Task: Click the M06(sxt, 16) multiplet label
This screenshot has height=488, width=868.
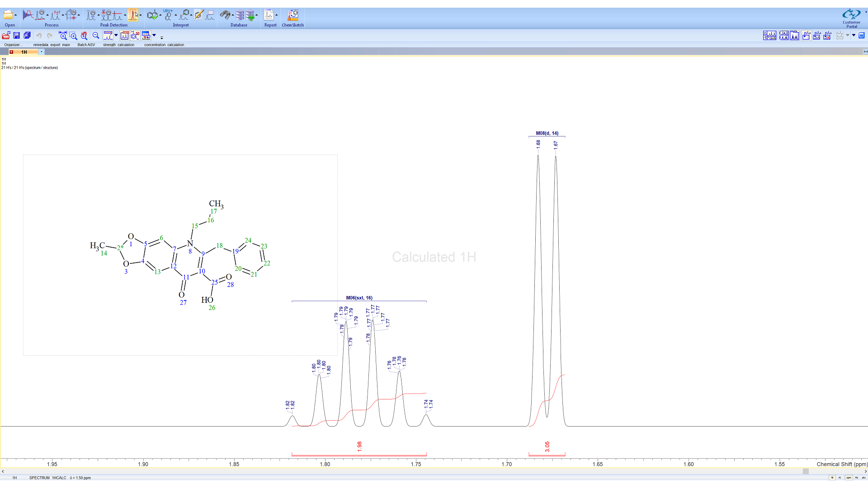Action: (x=359, y=298)
